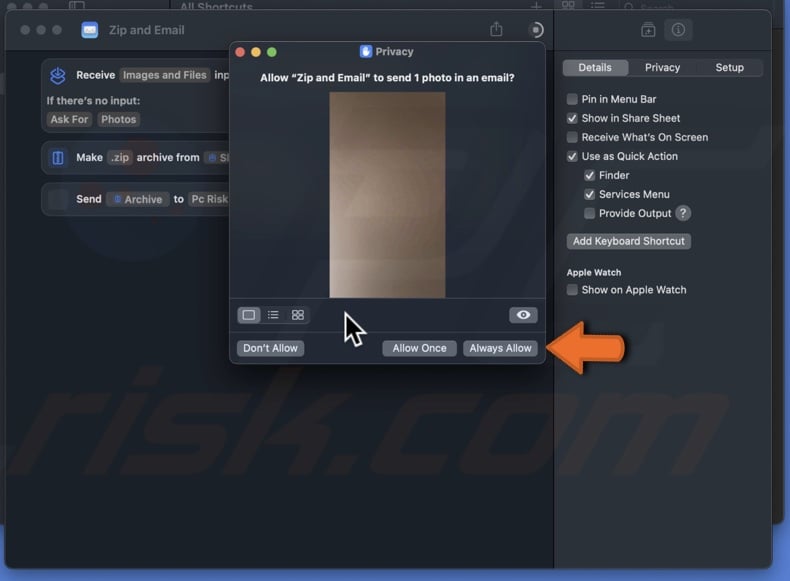Click the Privacy dialog hand icon
Image resolution: width=790 pixels, height=581 pixels.
click(366, 51)
